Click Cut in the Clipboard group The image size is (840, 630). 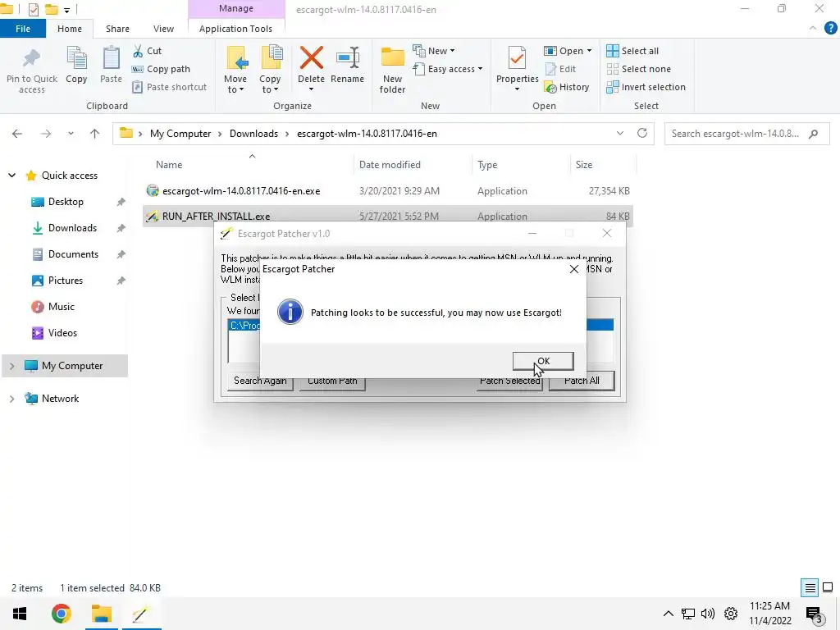point(148,51)
